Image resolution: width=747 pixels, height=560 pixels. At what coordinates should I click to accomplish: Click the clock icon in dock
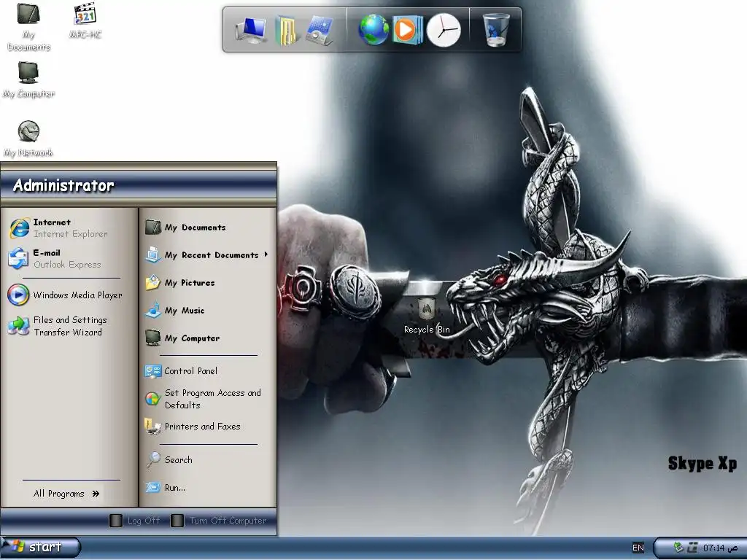pos(444,29)
